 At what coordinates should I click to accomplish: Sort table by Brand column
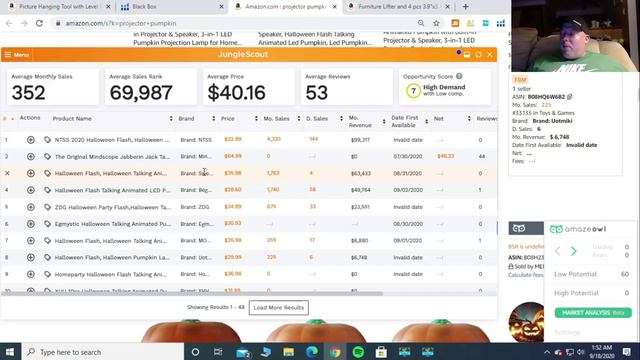(213, 119)
